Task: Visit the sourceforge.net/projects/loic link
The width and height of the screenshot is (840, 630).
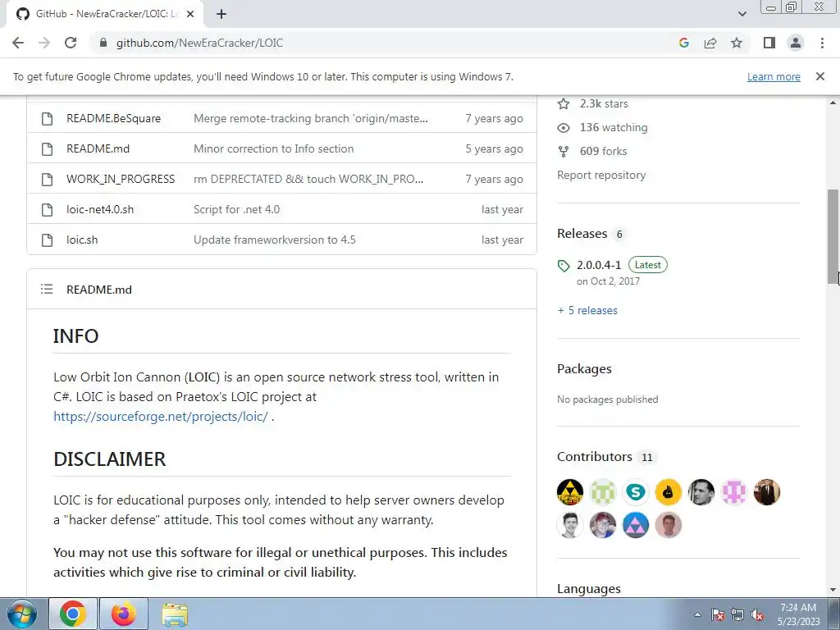Action: [161, 416]
